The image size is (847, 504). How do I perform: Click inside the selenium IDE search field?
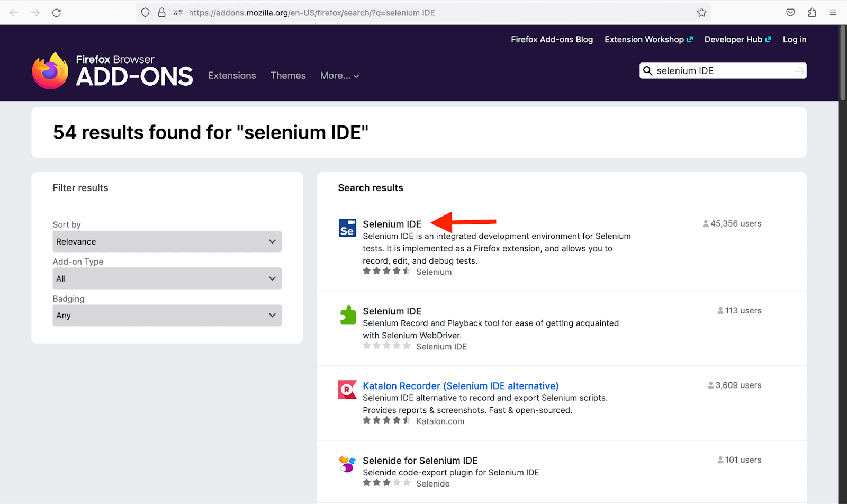[715, 70]
